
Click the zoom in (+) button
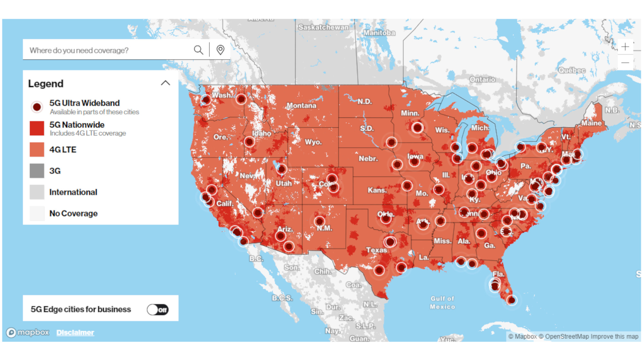coord(627,47)
